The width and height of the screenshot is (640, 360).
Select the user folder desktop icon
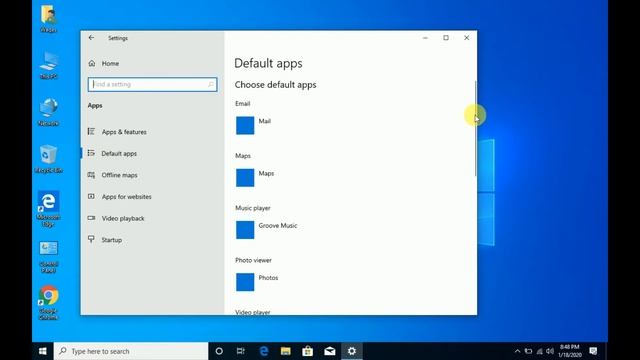(49, 19)
